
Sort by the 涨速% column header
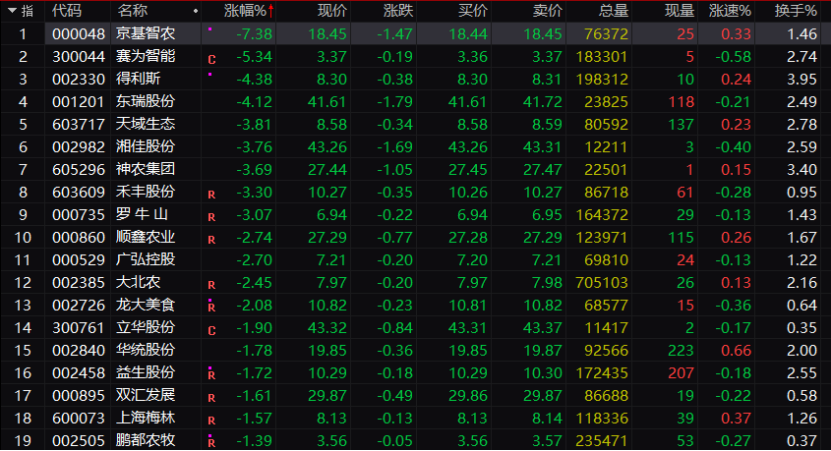click(730, 11)
